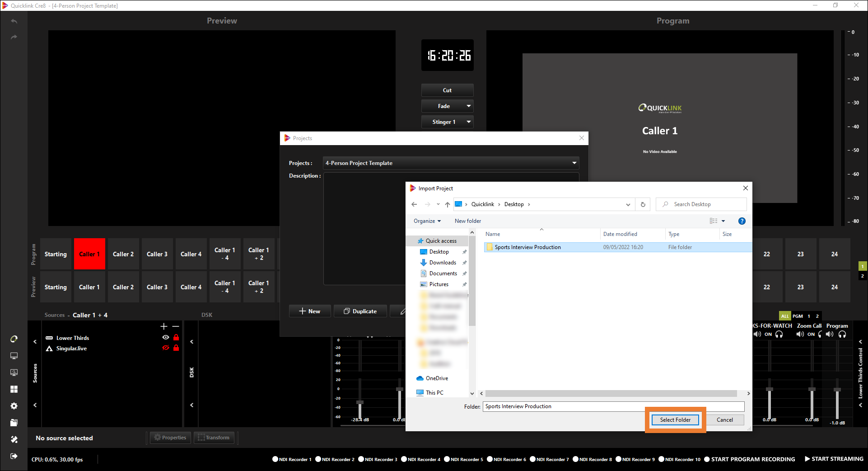
Task: Click the Select Folder button
Action: click(x=675, y=420)
